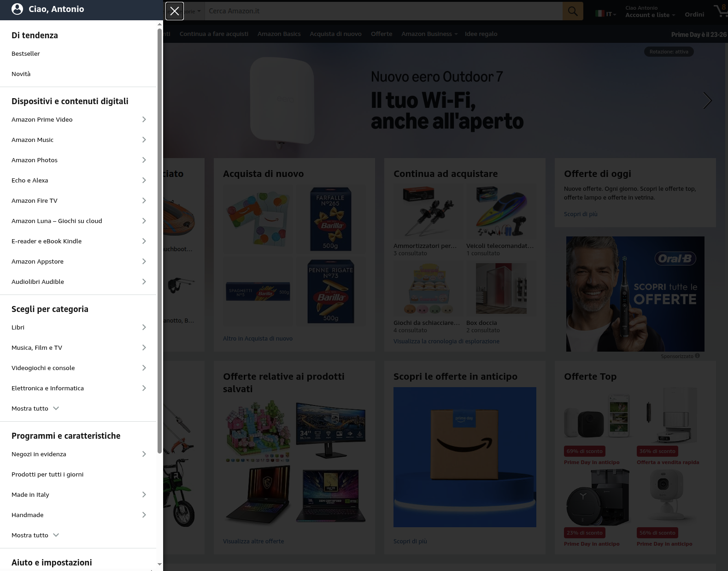Click the Sponsorizzato info icon

pyautogui.click(x=697, y=356)
